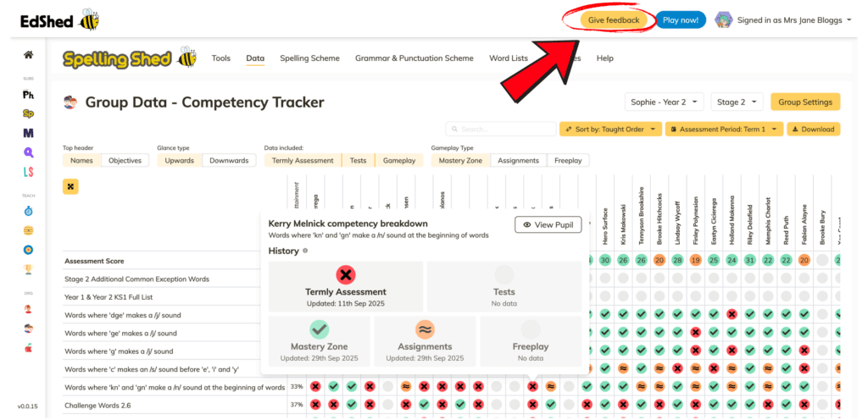Toggle Tests in data included
This screenshot has height=420, width=868.
click(358, 160)
